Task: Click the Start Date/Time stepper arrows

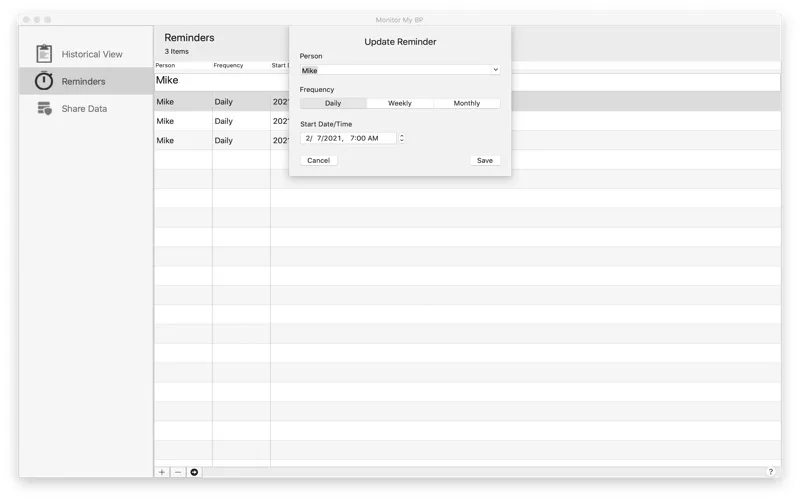Action: [402, 138]
